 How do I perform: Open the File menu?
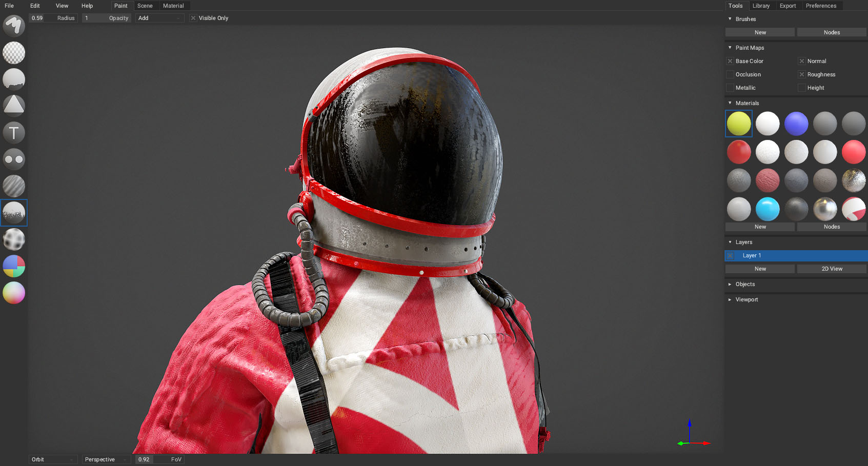coord(9,6)
